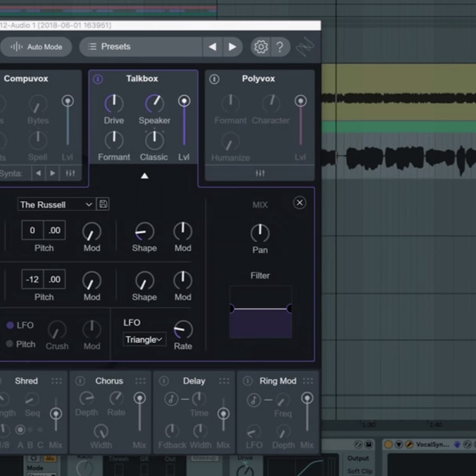Select the LFO radio option

coord(10,325)
